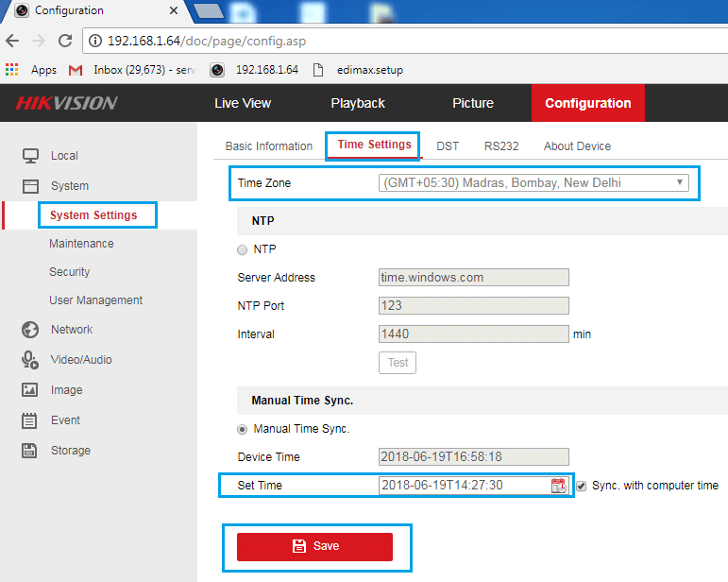Image resolution: width=728 pixels, height=582 pixels.
Task: Open User Management in sidebar
Action: (96, 300)
